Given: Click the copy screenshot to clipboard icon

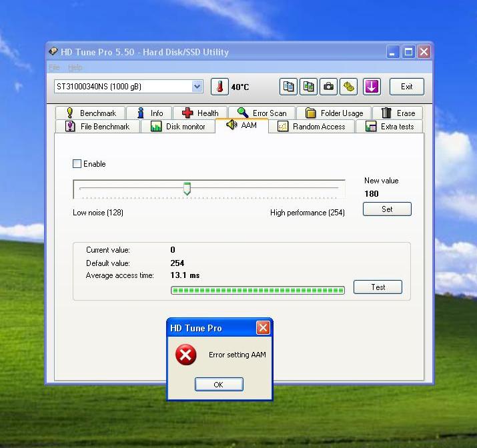Looking at the screenshot, I should click(308, 87).
